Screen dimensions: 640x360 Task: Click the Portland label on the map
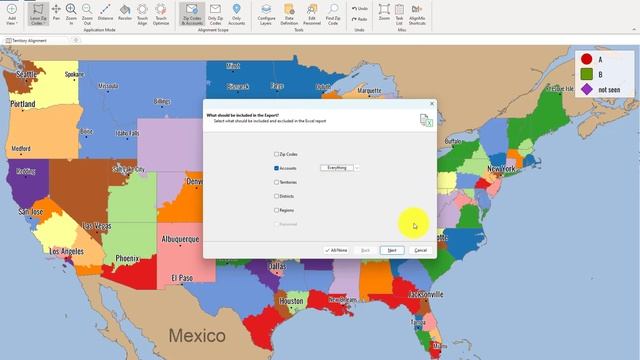(23, 104)
